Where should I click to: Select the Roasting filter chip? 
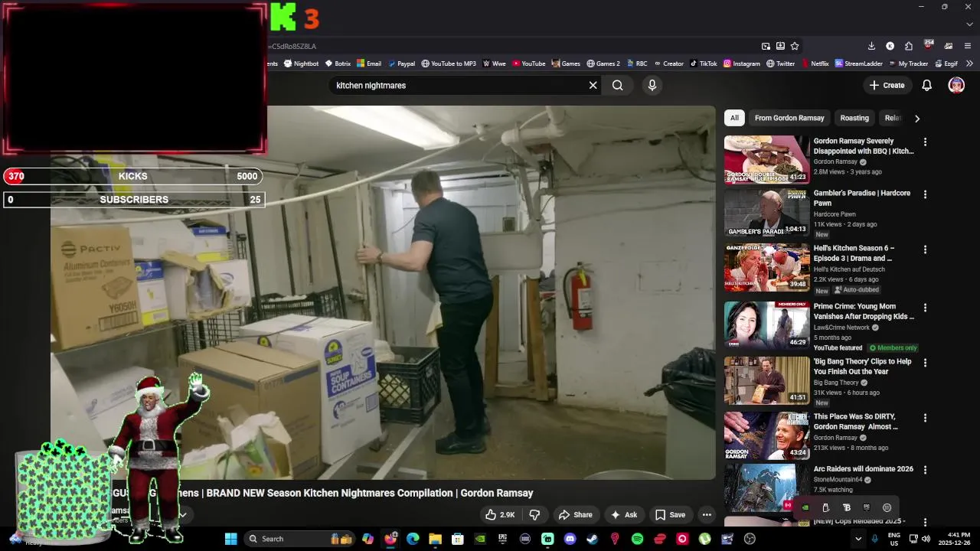click(x=854, y=118)
